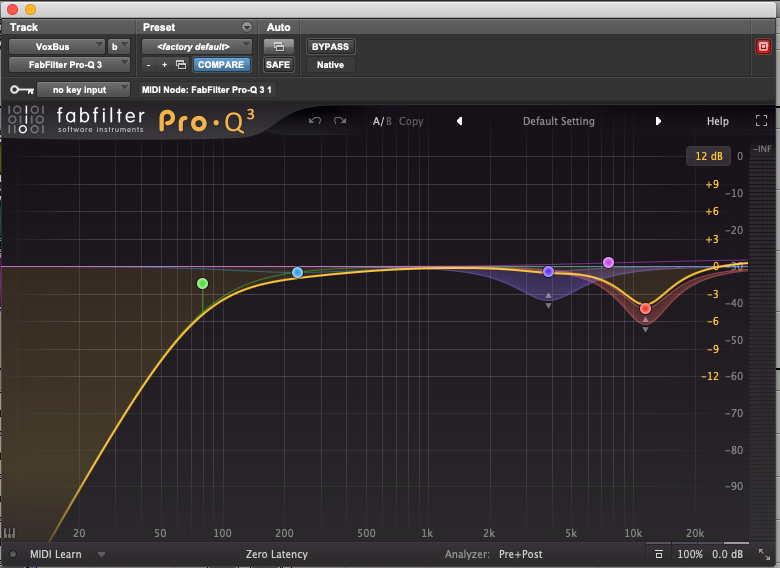Select next preset plus button

click(165, 65)
